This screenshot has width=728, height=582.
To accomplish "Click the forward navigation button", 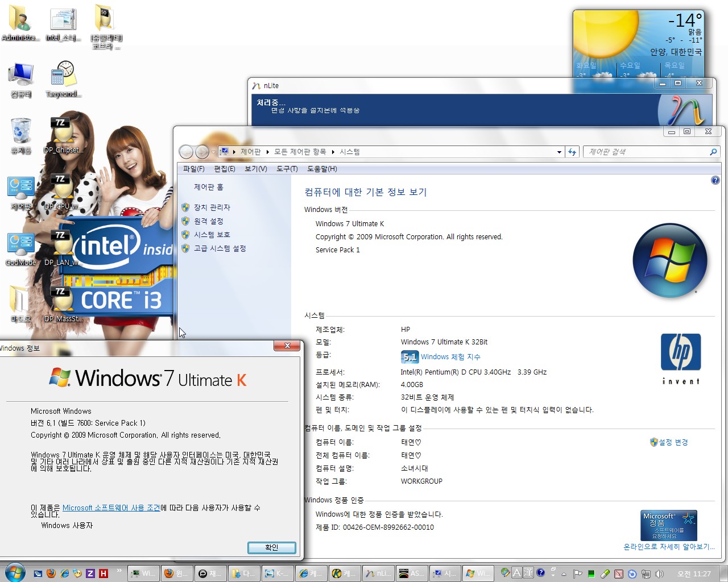I will click(202, 152).
